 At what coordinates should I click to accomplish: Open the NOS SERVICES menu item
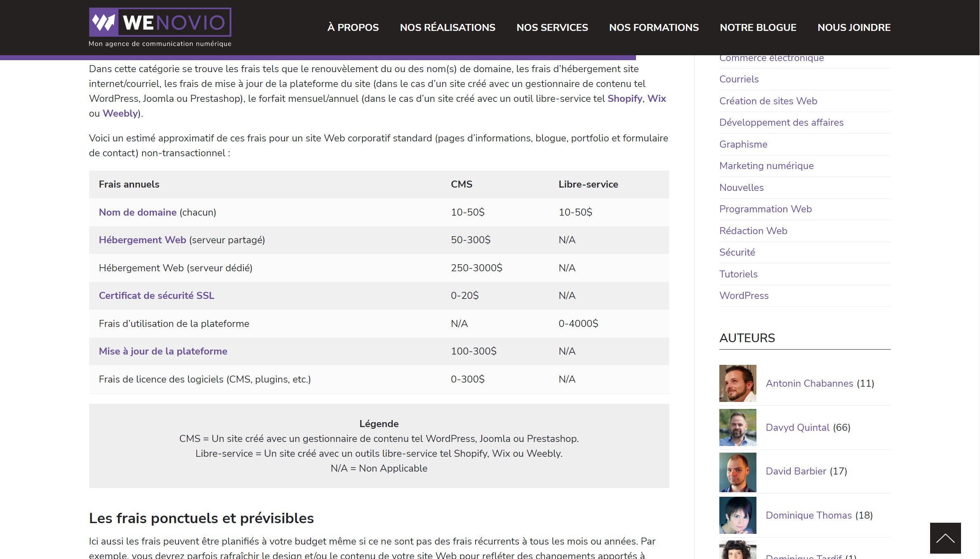pos(552,28)
